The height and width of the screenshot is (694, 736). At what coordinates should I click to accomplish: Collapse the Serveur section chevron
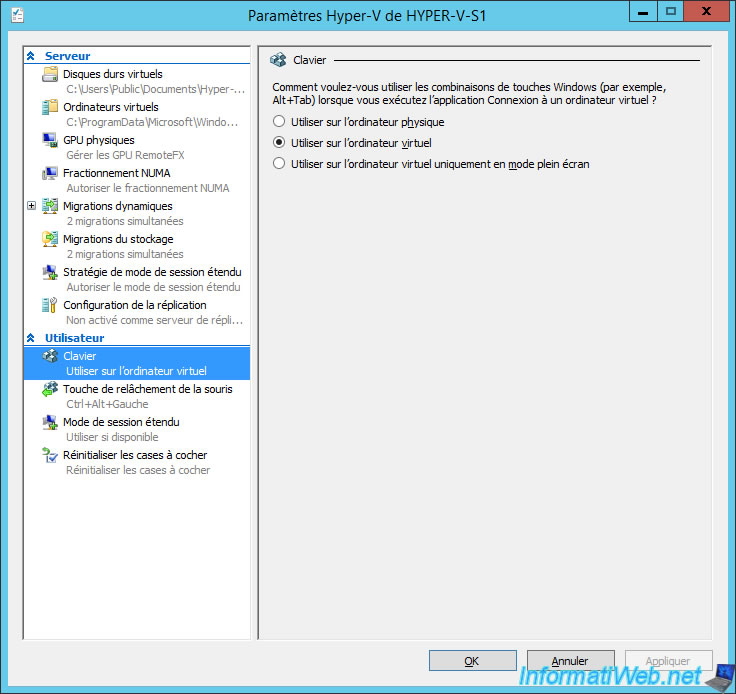tap(31, 56)
